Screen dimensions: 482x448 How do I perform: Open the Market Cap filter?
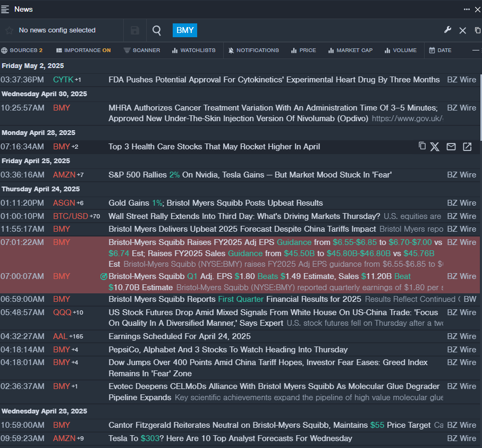click(350, 50)
